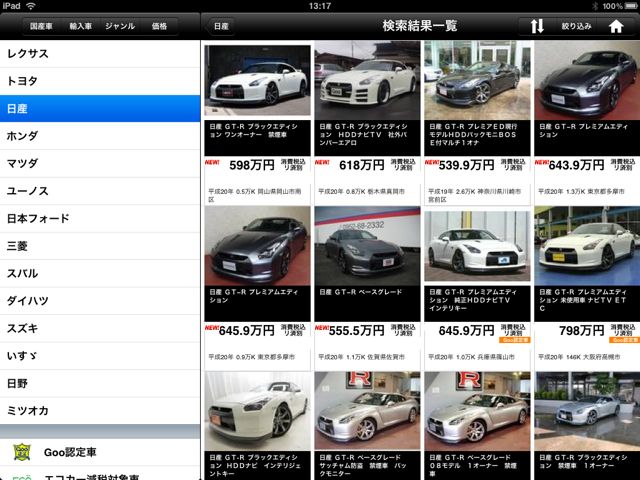This screenshot has height=480, width=640.
Task: Tap the battery indicator in status bar
Action: pos(631,6)
